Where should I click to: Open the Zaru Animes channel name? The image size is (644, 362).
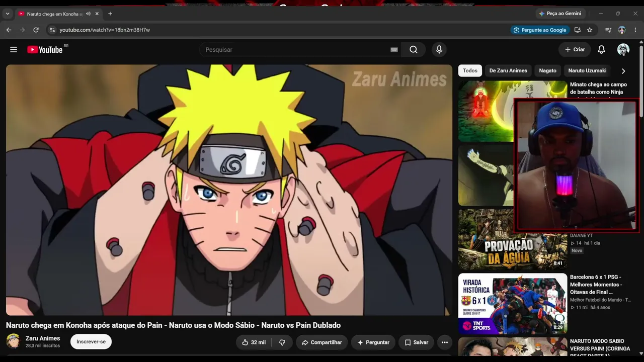(43, 338)
